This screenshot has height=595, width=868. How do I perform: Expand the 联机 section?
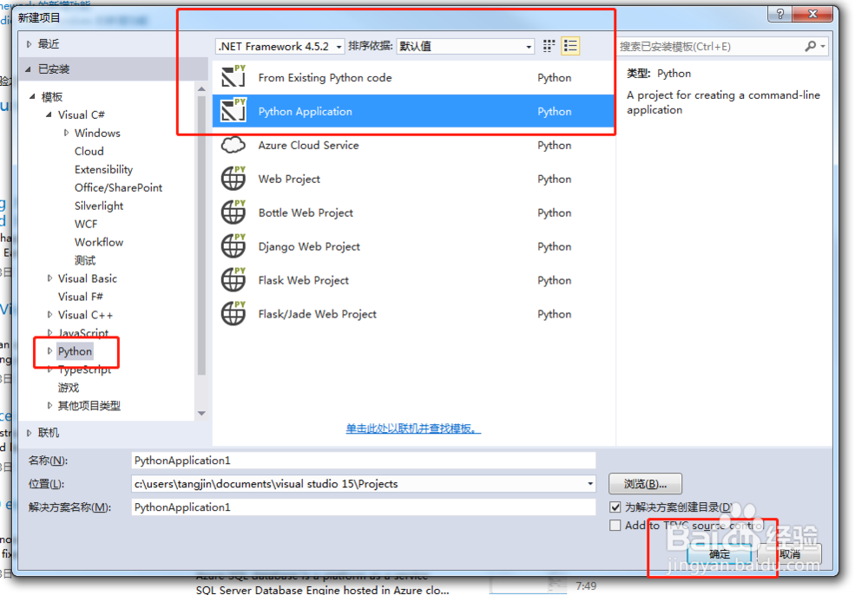(x=30, y=433)
